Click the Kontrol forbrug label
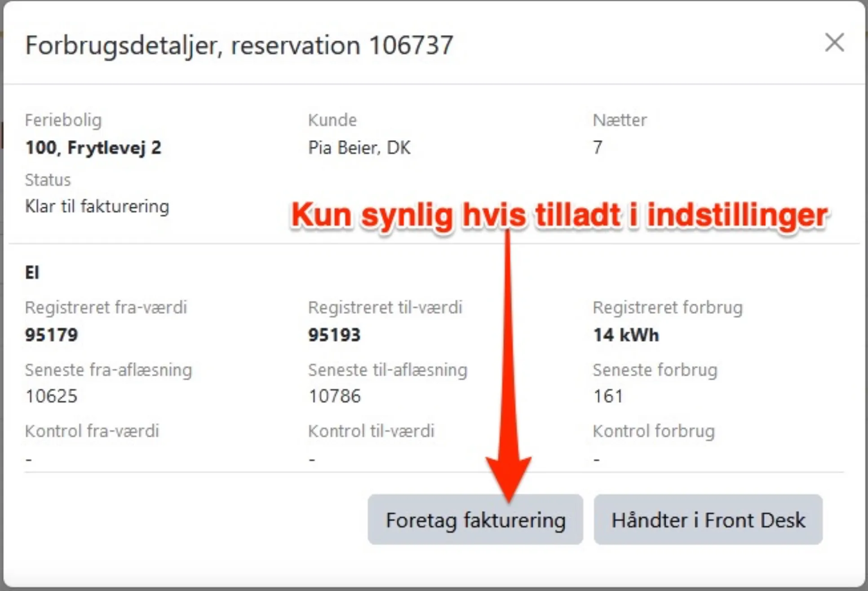868x591 pixels. (x=653, y=431)
